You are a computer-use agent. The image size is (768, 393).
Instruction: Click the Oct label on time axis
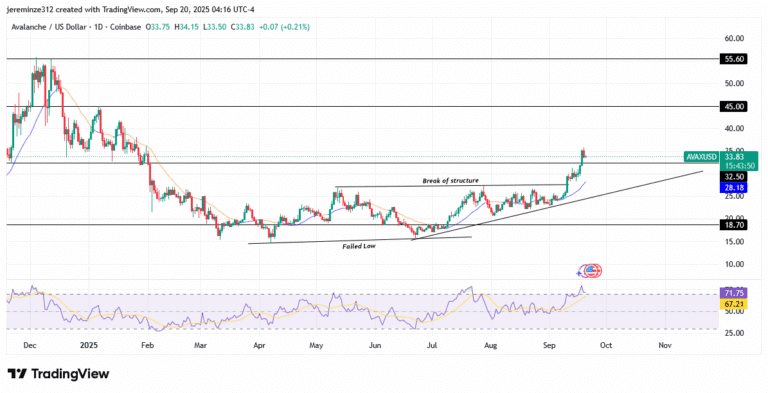tap(606, 345)
